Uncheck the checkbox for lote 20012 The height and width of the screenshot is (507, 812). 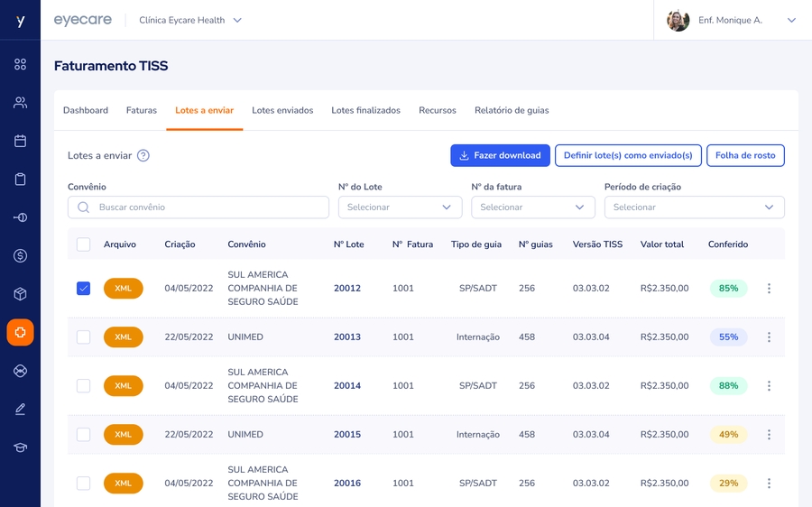(83, 289)
